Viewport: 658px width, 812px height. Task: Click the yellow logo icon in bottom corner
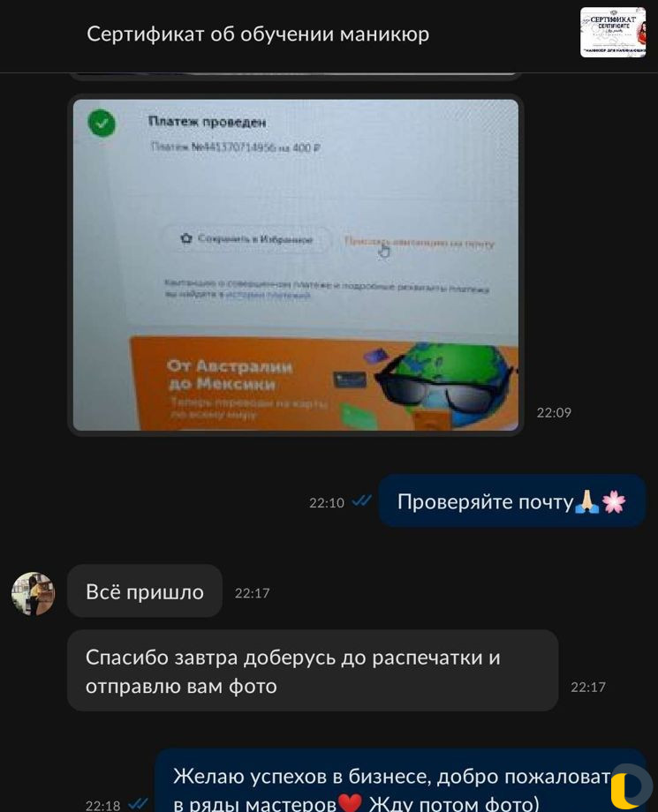coord(631,786)
